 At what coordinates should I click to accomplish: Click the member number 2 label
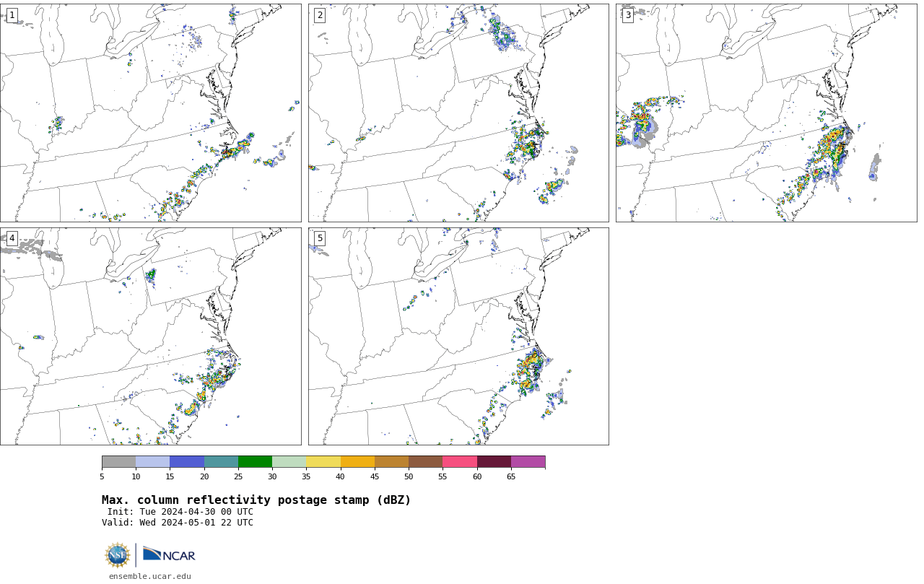(x=320, y=15)
